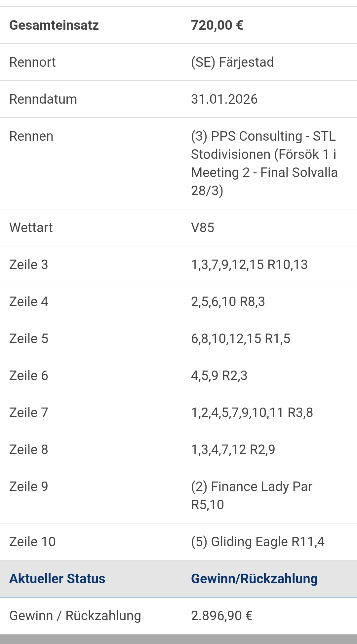Tap the Gesamteinsatz row label
Screen dimensions: 357x644
(x=54, y=25)
